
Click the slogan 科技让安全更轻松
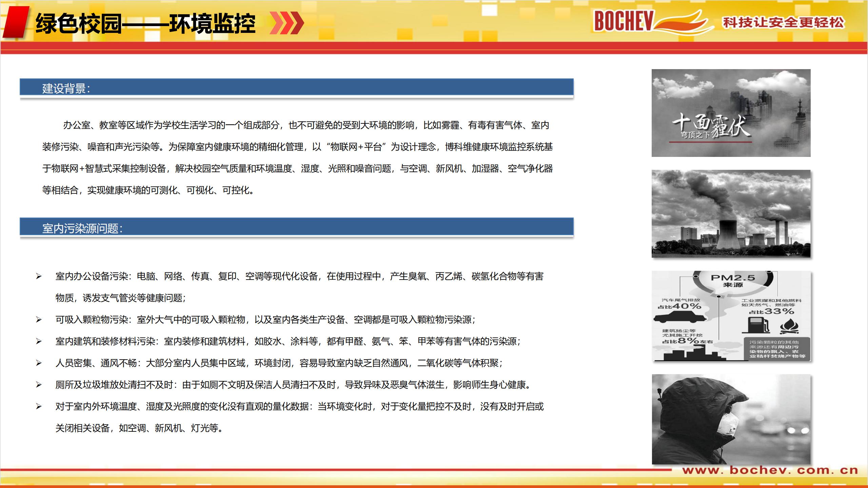[783, 22]
